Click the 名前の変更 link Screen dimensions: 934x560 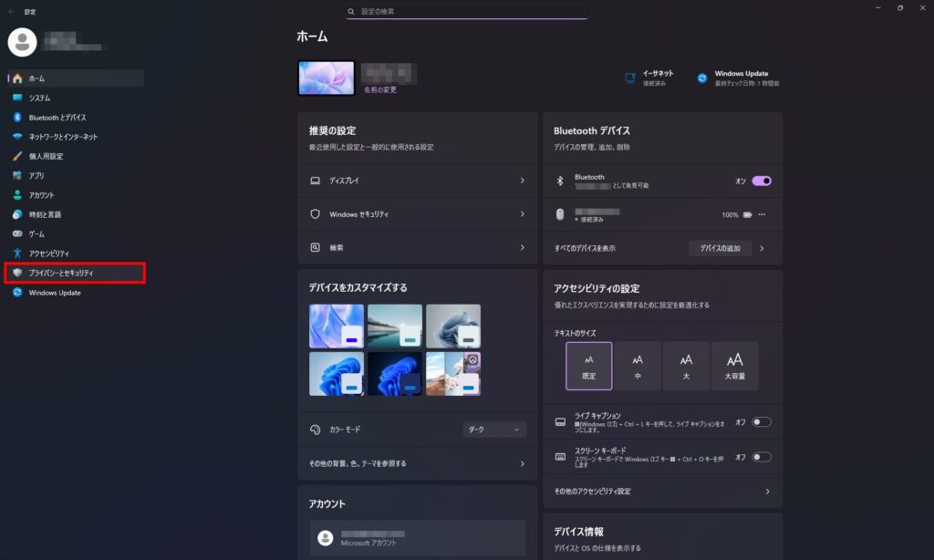tap(380, 90)
